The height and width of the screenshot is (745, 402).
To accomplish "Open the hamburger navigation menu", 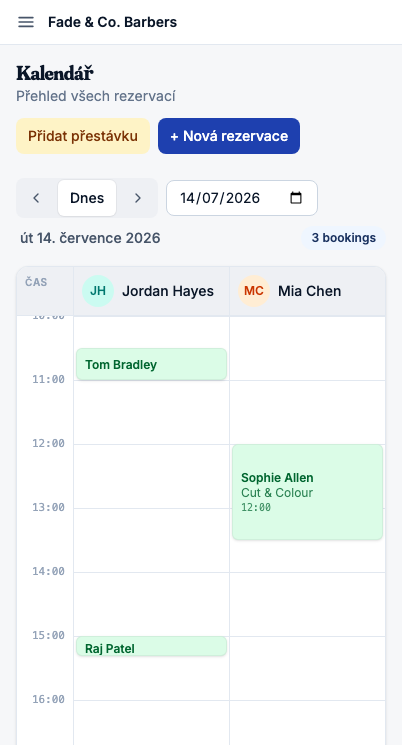I will point(26,22).
